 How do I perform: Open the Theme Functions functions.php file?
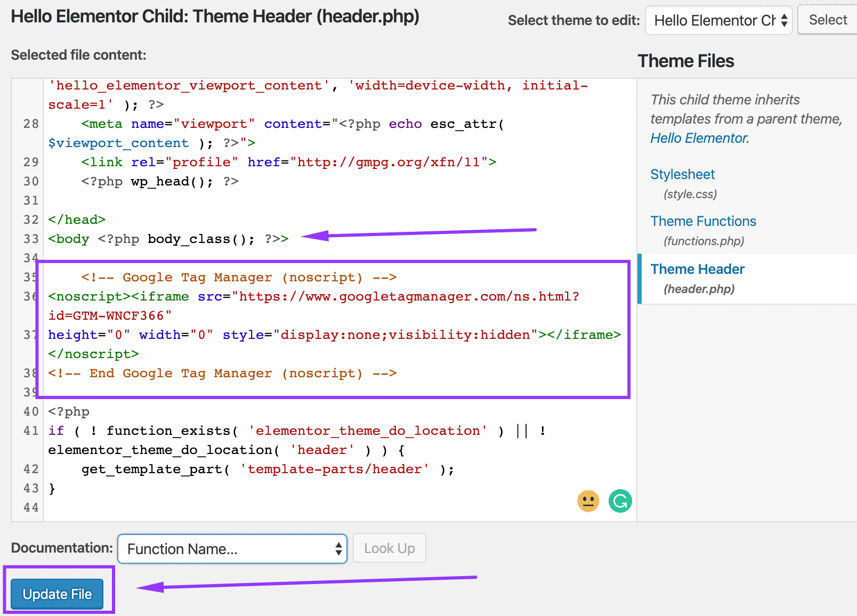tap(703, 221)
